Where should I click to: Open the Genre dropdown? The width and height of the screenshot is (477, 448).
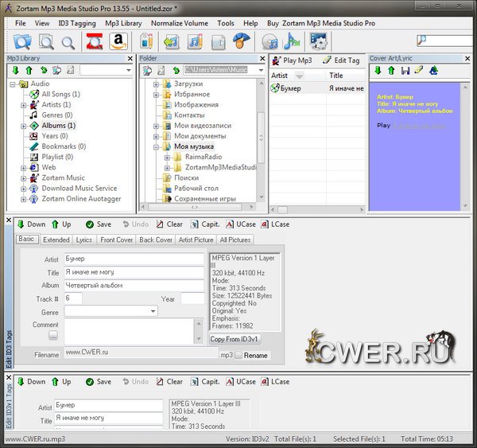tap(153, 311)
